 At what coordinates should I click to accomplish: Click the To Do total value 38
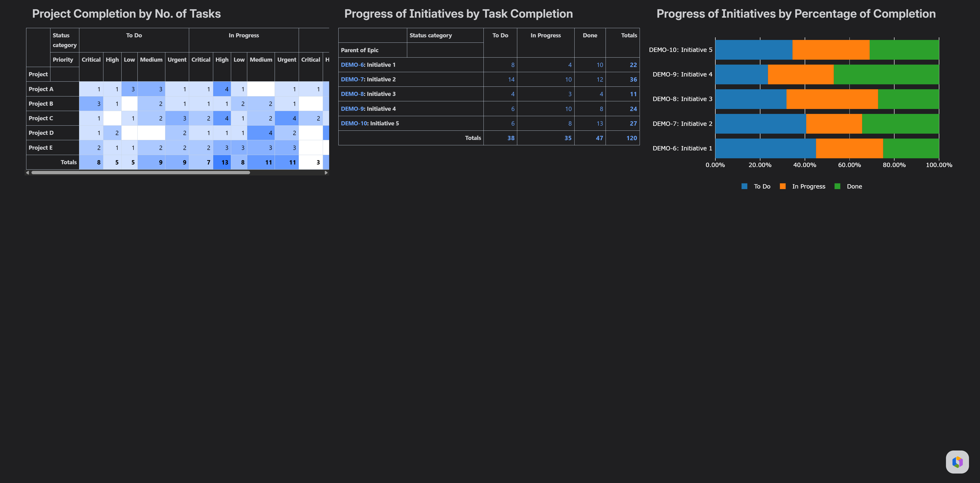pos(511,138)
